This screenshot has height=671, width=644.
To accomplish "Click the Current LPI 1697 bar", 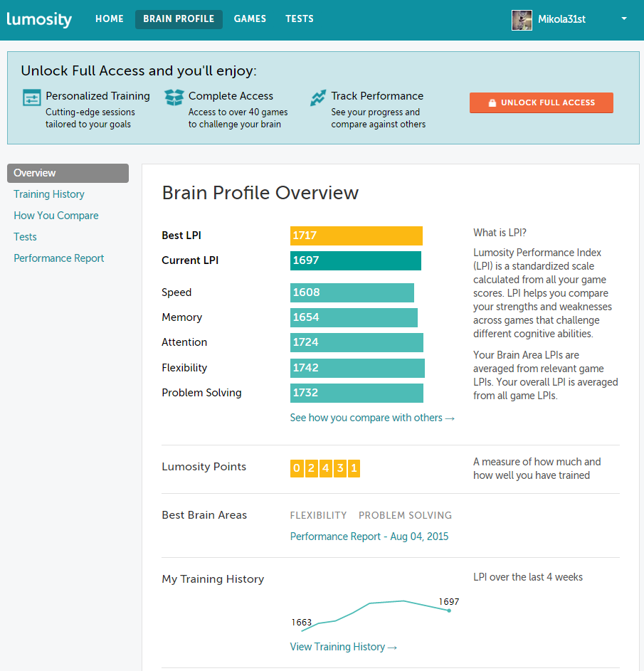I will tap(356, 260).
